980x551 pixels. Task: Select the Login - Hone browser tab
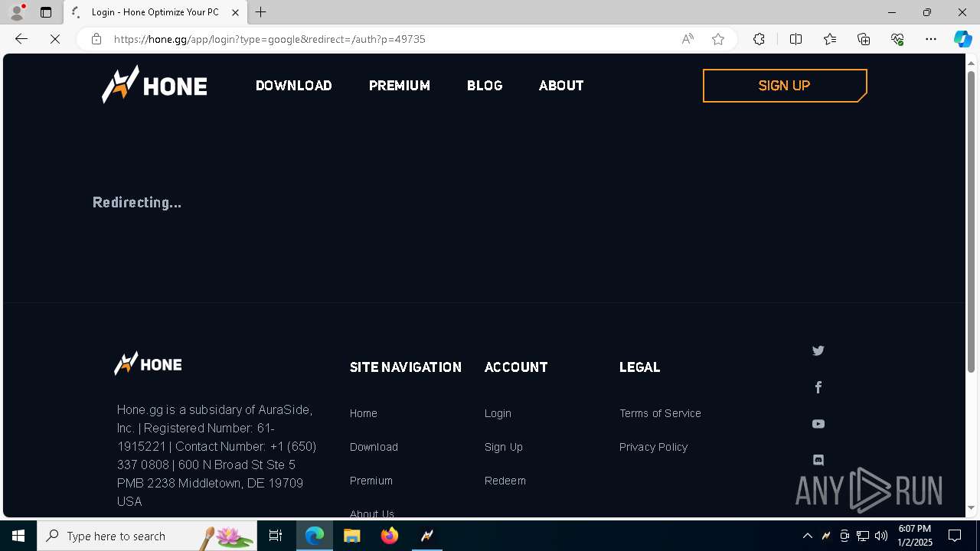[155, 12]
